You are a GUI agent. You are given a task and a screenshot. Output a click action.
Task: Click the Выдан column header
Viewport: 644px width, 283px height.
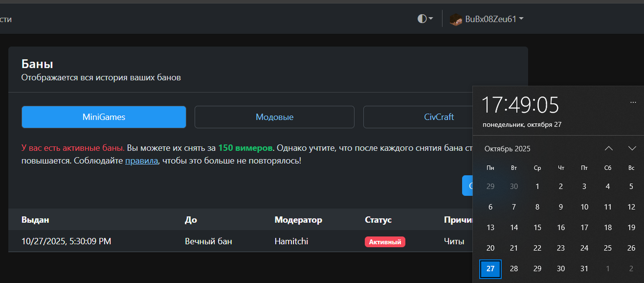tap(35, 220)
